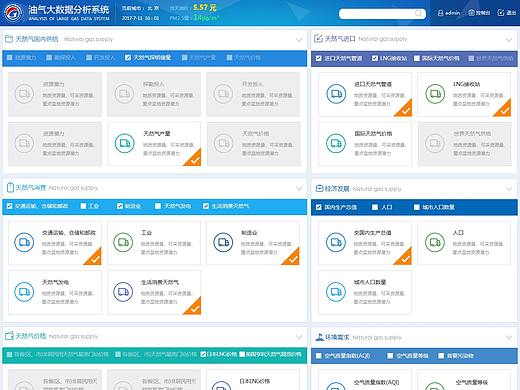This screenshot has width=520, height=390.
Task: Uncheck the 制造业 checkbox
Action: coord(120,206)
